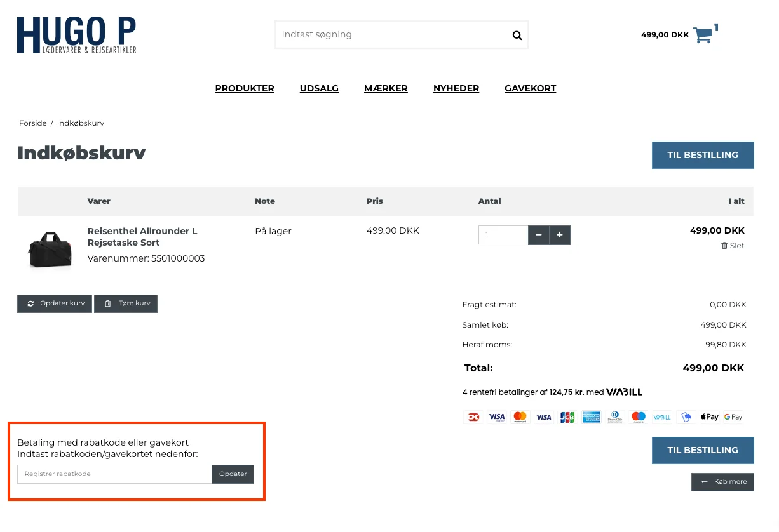Image resolution: width=779 pixels, height=532 pixels.
Task: Click the Hugo P logo
Action: click(76, 36)
